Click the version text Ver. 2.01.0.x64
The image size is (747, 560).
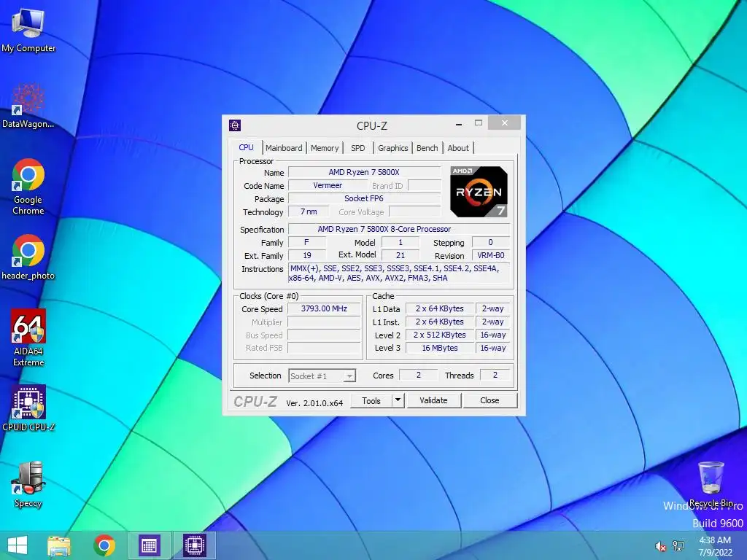(314, 402)
